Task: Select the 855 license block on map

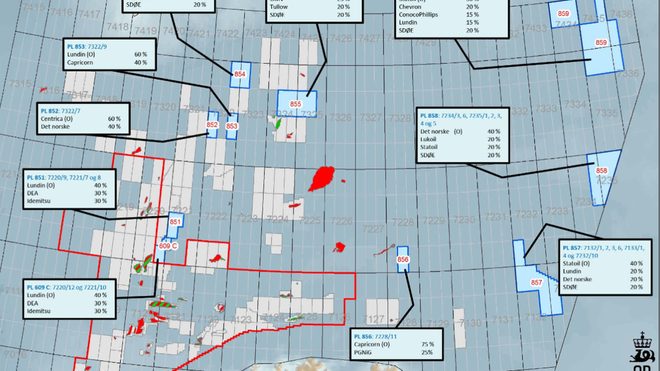Action: click(x=296, y=104)
